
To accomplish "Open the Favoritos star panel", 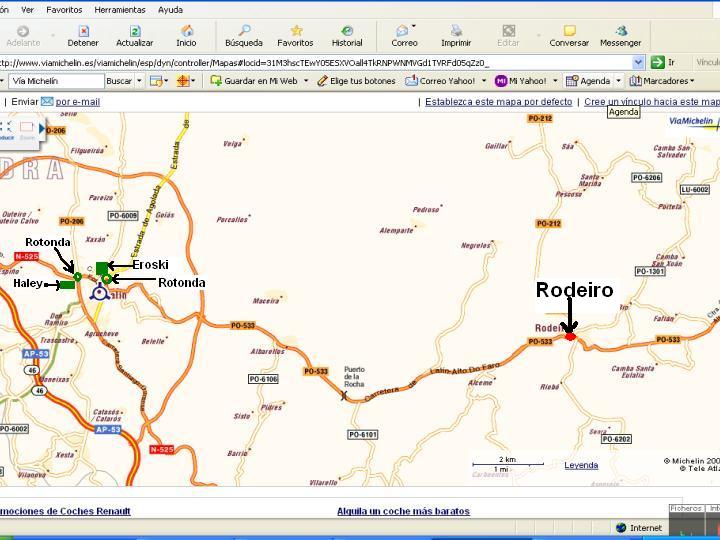I will click(x=295, y=36).
